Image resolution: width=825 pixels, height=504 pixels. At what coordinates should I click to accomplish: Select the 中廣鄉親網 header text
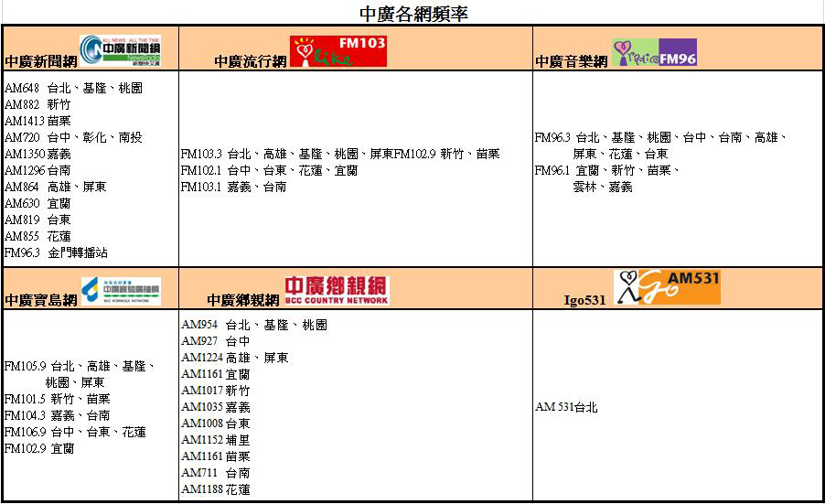tap(243, 300)
